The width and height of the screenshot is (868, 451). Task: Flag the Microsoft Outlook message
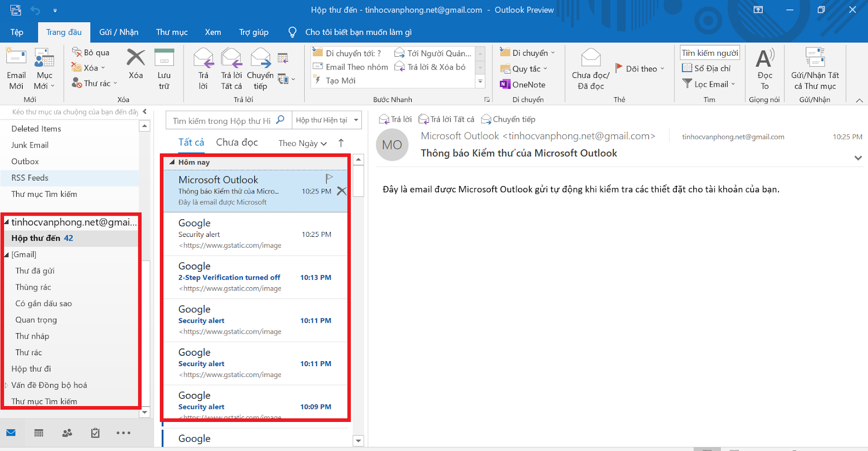[x=329, y=178]
